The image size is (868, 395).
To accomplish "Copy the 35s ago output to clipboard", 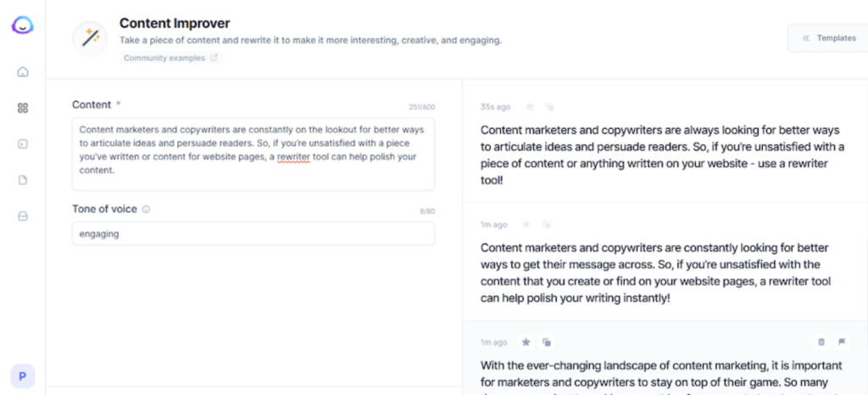I will [549, 107].
